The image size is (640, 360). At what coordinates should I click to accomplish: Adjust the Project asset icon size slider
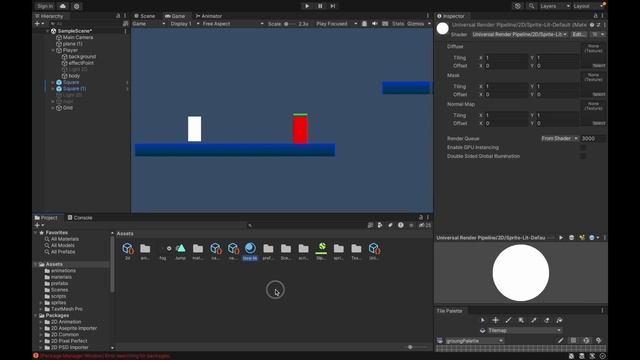(410, 347)
